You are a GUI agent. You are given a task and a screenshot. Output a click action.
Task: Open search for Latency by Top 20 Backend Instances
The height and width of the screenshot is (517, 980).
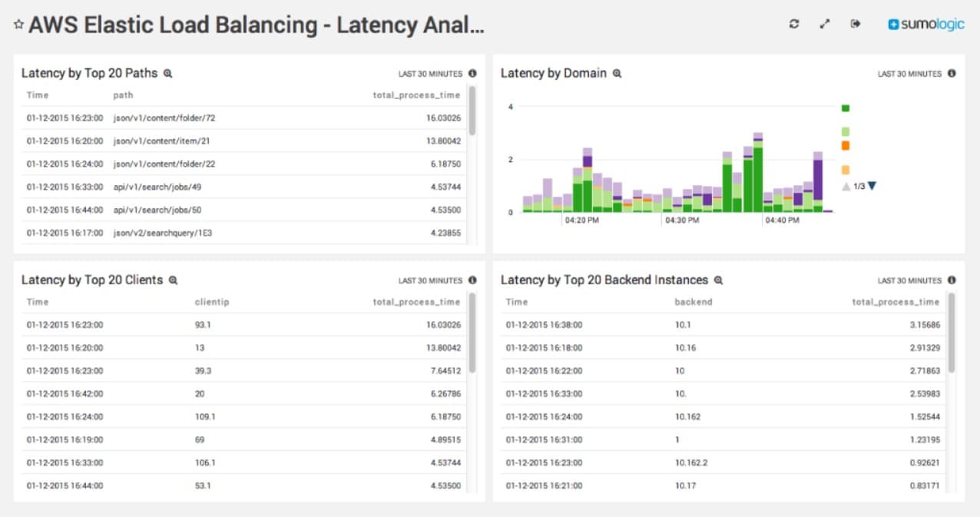pos(718,280)
